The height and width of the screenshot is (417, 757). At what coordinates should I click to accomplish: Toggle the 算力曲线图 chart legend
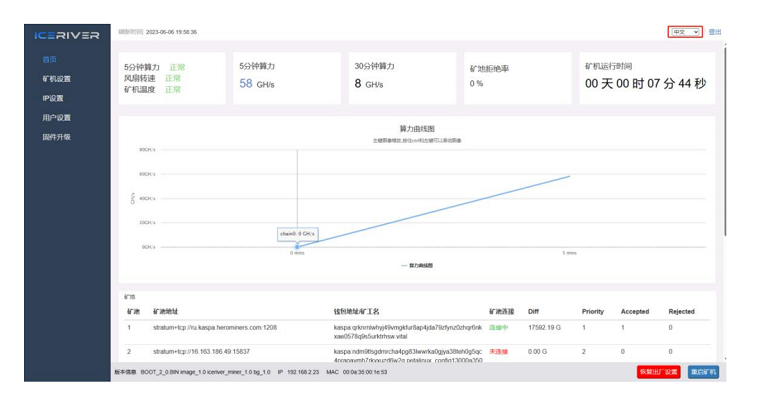point(416,266)
